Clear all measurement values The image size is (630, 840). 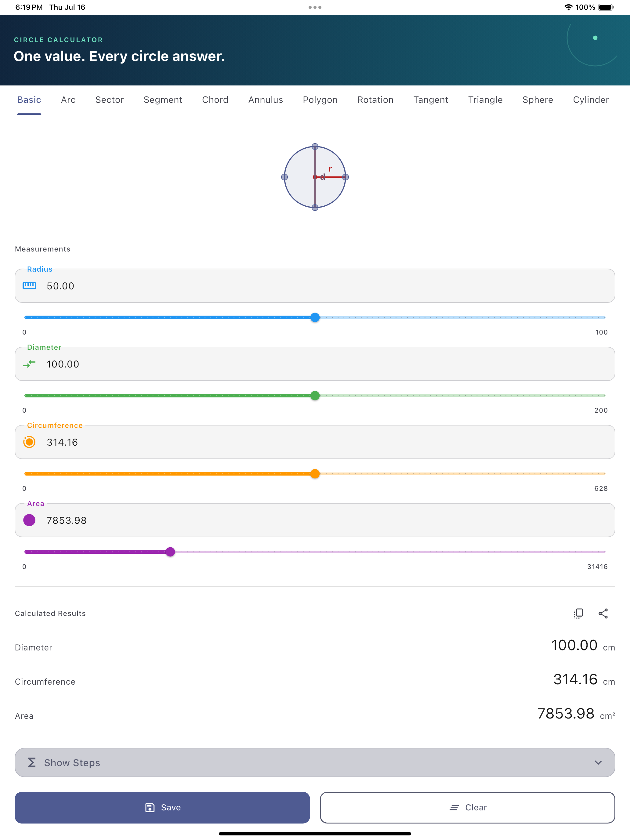point(468,807)
